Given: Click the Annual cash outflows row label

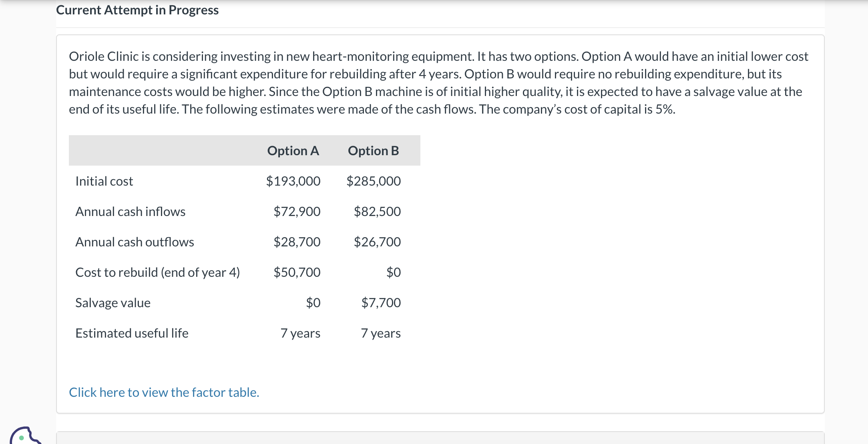Looking at the screenshot, I should point(135,242).
